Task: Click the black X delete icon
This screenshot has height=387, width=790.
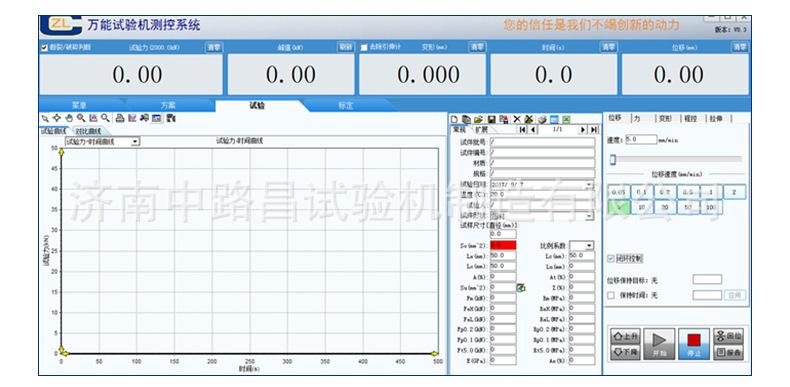Action: pyautogui.click(x=516, y=119)
